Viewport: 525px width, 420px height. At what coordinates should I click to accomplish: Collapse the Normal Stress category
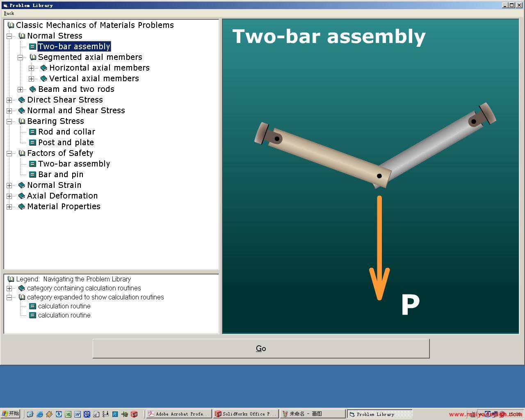click(9, 36)
